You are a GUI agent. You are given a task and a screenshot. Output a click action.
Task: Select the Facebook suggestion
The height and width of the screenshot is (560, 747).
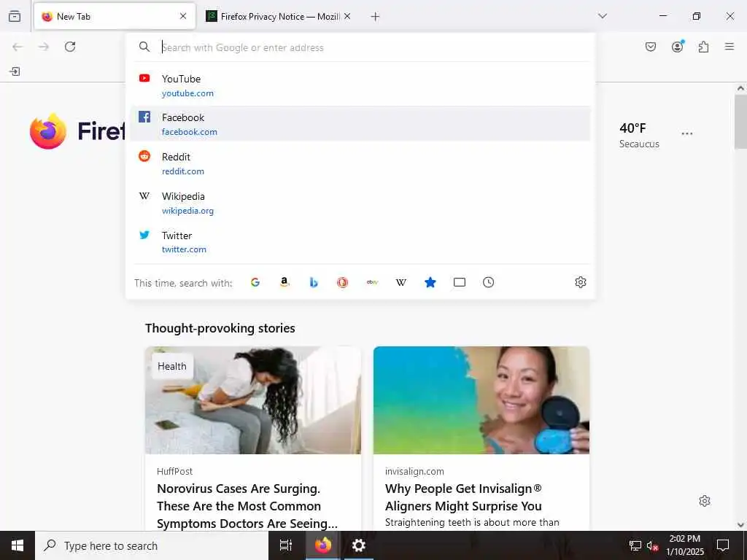tap(360, 124)
